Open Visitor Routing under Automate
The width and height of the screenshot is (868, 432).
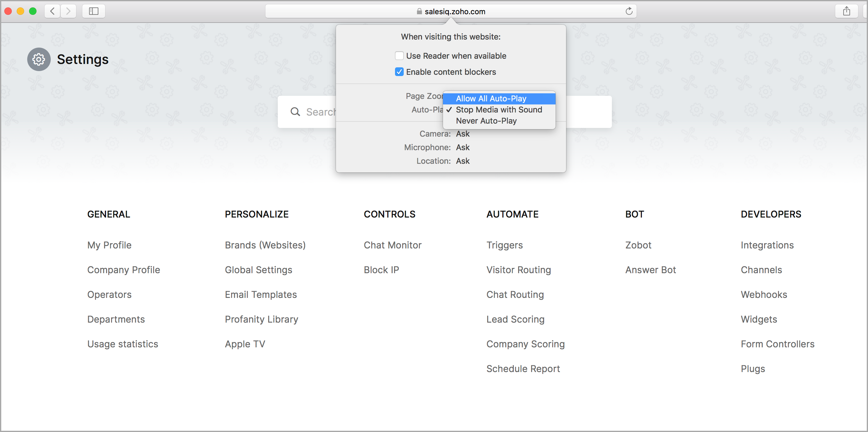[518, 269]
